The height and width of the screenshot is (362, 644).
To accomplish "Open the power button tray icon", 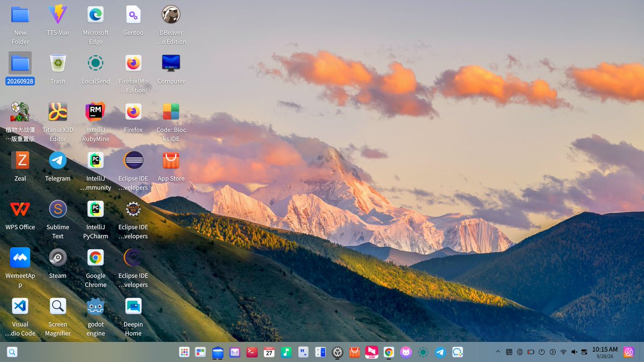I will 541,352.
